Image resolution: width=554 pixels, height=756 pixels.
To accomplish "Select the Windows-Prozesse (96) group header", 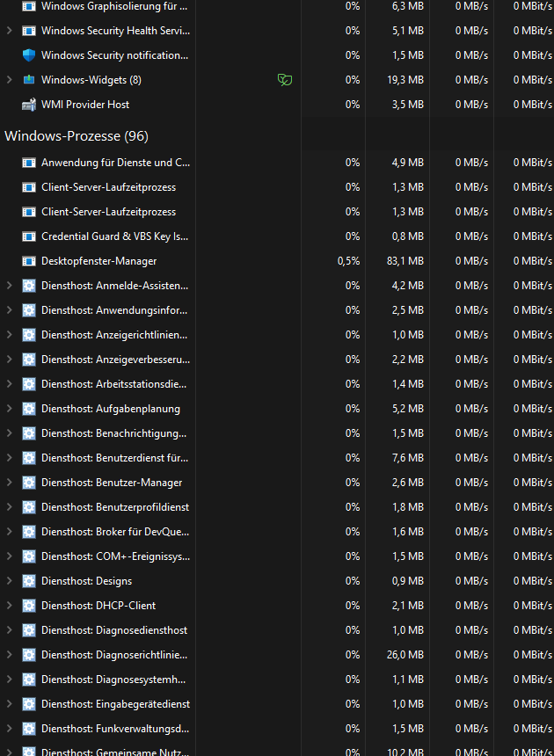I will 77,136.
